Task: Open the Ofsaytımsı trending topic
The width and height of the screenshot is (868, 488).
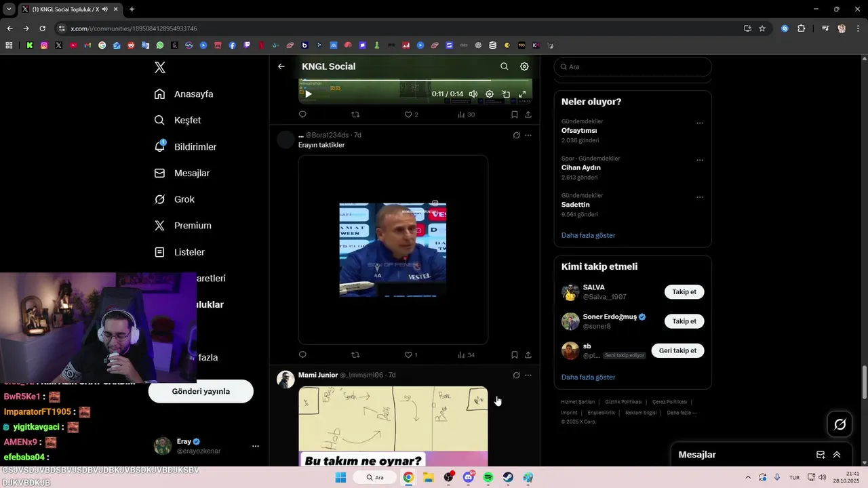Action: 579,130
